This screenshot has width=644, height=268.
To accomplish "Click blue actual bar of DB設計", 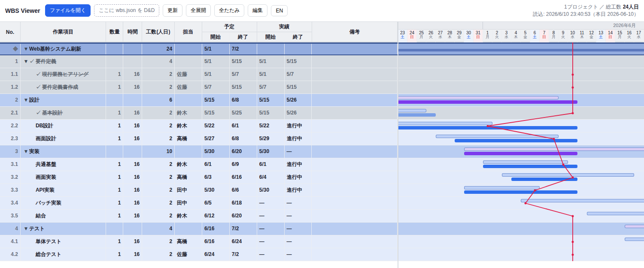I will point(488,128).
